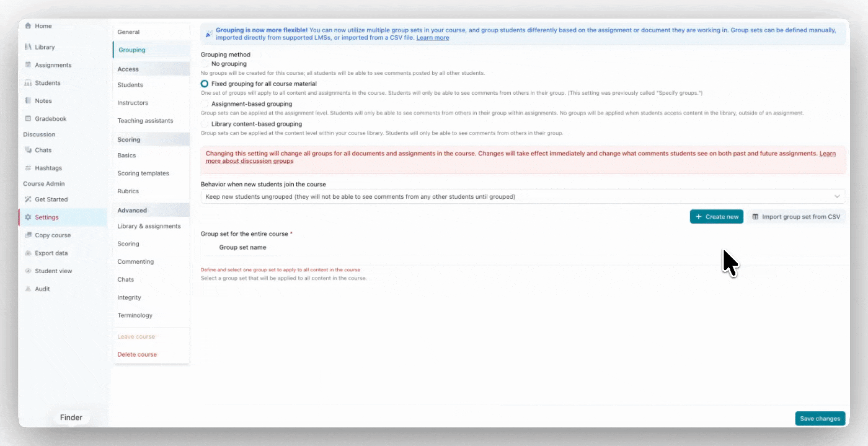Click the Export data icon
The height and width of the screenshot is (446, 868).
(x=28, y=253)
